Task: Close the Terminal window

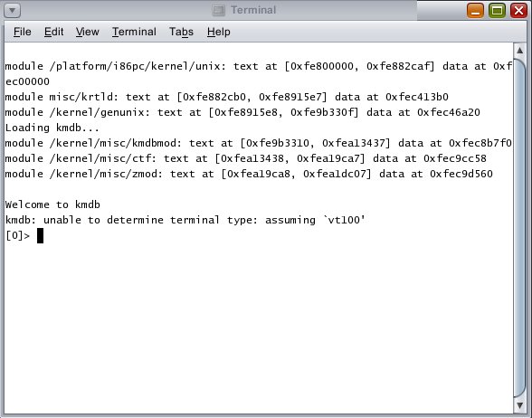Action: tap(518, 10)
